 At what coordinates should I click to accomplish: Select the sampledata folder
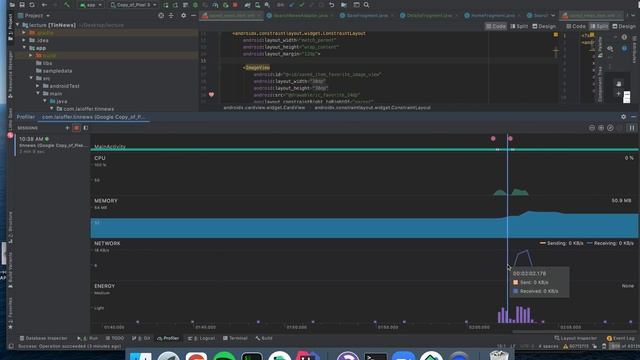(53, 71)
